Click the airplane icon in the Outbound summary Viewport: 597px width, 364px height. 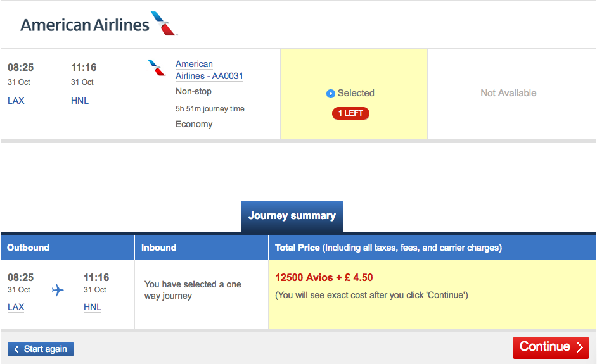coord(58,290)
